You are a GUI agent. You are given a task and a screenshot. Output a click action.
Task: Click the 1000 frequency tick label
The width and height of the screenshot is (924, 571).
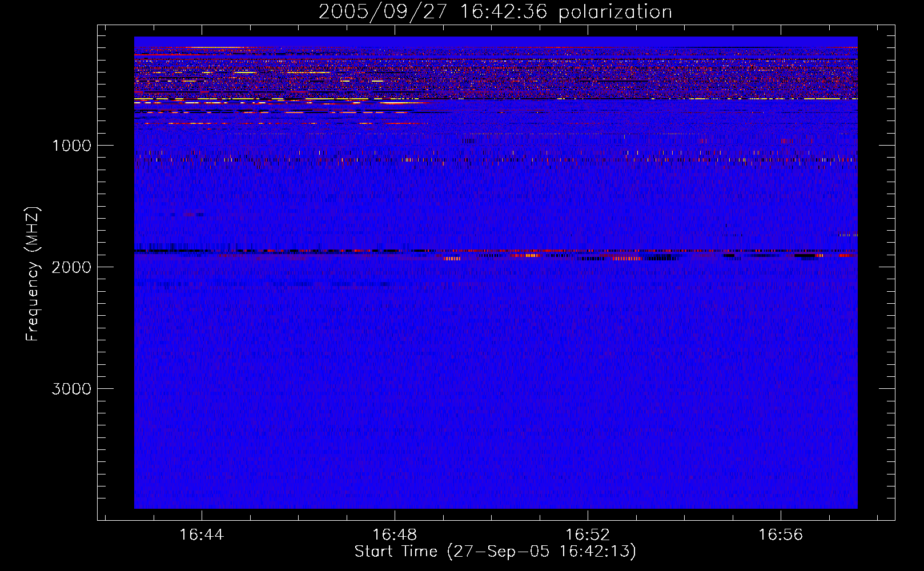[x=71, y=146]
